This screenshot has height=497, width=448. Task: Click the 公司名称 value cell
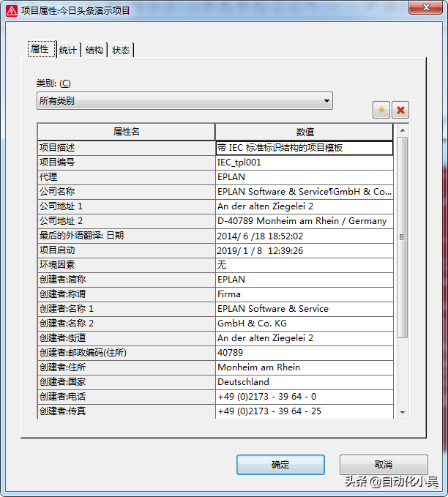click(305, 192)
